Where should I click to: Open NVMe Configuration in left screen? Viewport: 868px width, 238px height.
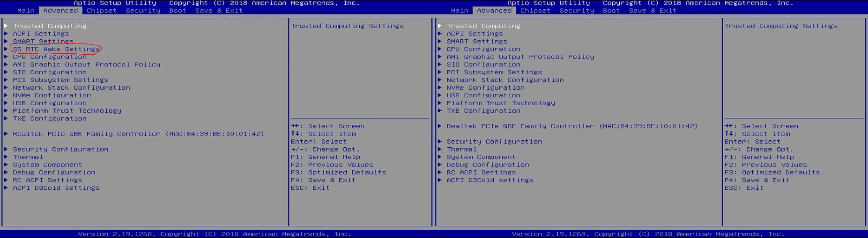pos(52,95)
